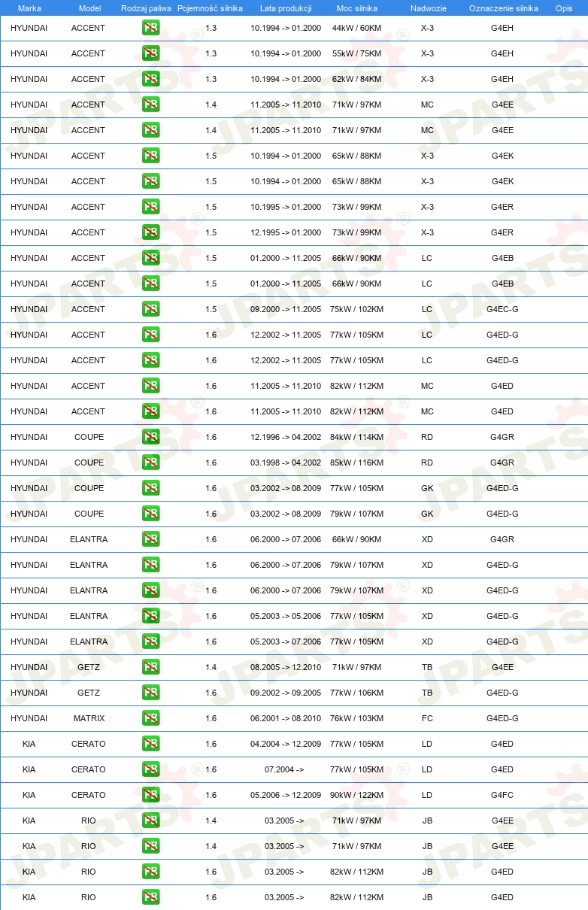The width and height of the screenshot is (588, 910).
Task: Click the 06.2001 -> 08.2010 production years cell
Action: (x=286, y=718)
